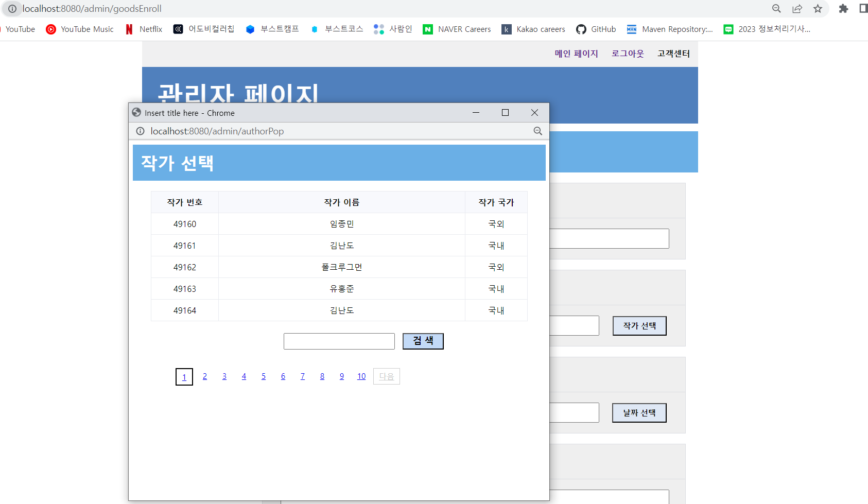Screen dimensions: 868x504
Task: Click the input field beside the 날짜 선택 button
Action: [574, 413]
